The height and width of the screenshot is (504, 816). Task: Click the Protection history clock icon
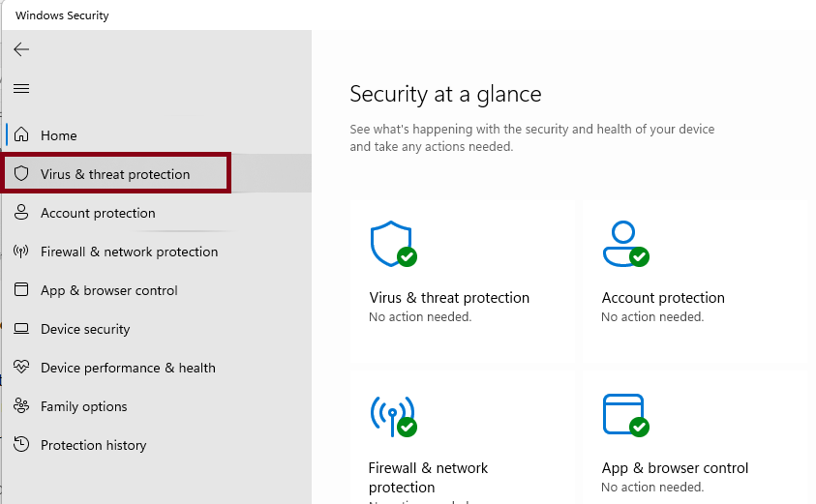pos(21,445)
